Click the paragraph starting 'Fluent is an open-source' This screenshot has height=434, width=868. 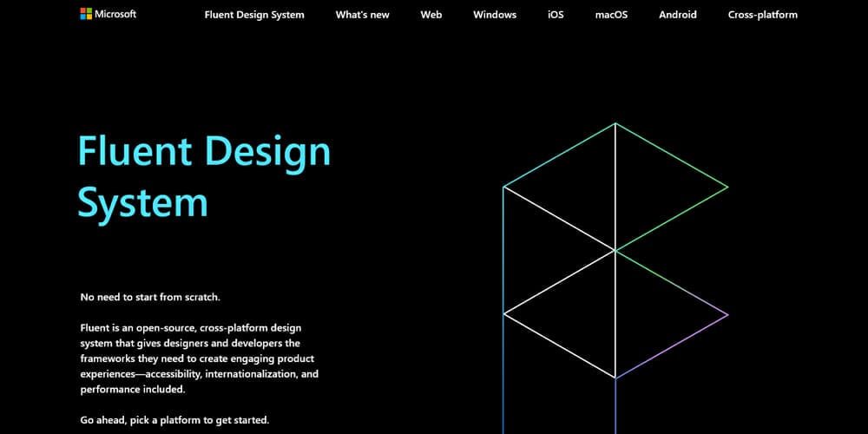[x=200, y=358]
